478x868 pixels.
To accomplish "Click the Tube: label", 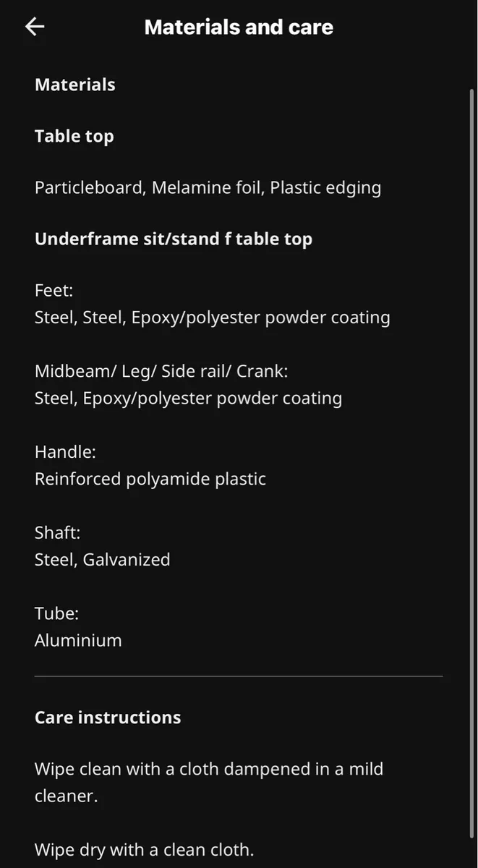I will click(56, 613).
